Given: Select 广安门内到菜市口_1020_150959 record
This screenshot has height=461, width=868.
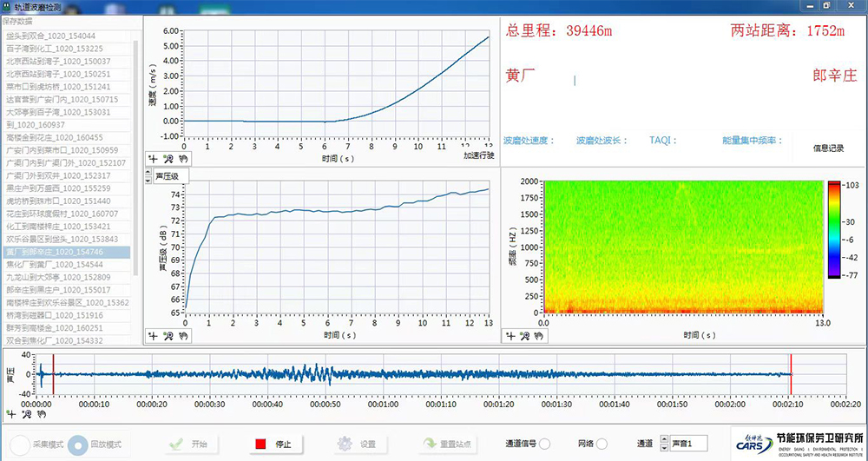Looking at the screenshot, I should coord(66,150).
